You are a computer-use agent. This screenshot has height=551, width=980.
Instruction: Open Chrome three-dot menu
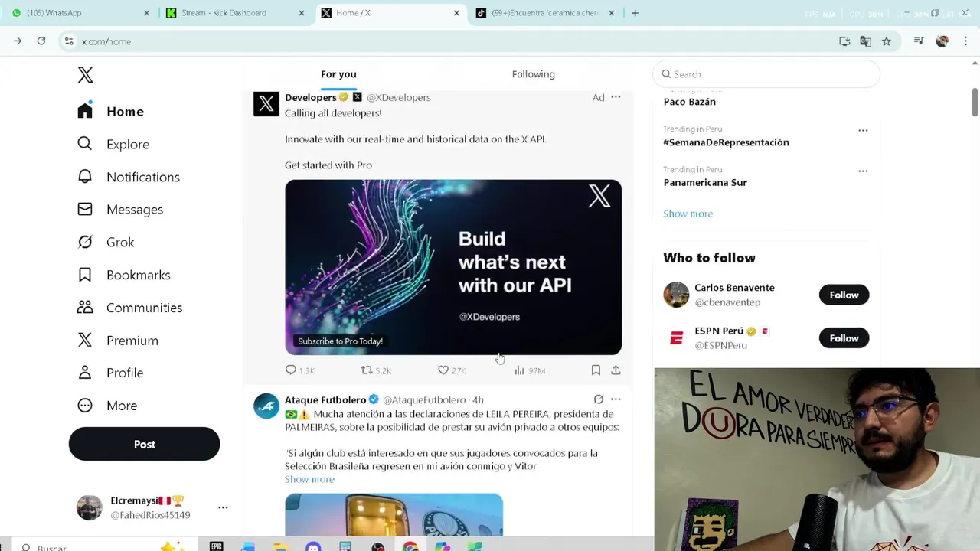pyautogui.click(x=965, y=41)
